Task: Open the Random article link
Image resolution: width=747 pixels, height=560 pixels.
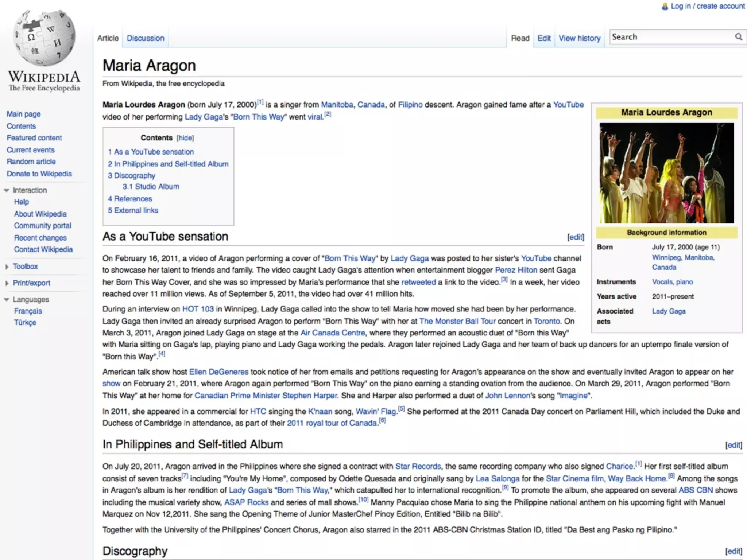Action: [31, 162]
